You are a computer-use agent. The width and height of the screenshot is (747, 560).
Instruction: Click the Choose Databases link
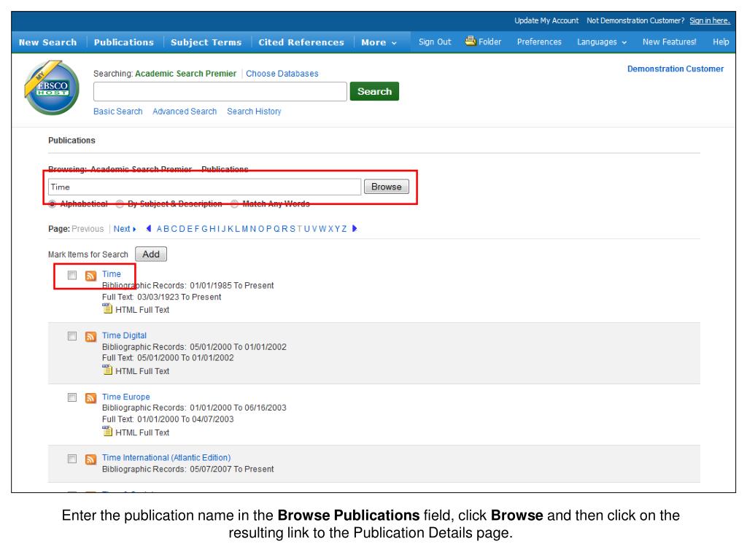point(282,74)
